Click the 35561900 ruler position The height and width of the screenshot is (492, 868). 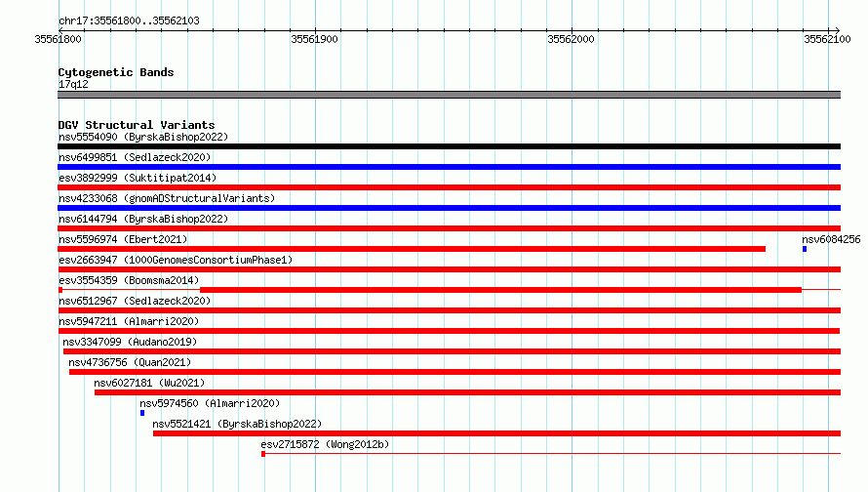point(314,39)
